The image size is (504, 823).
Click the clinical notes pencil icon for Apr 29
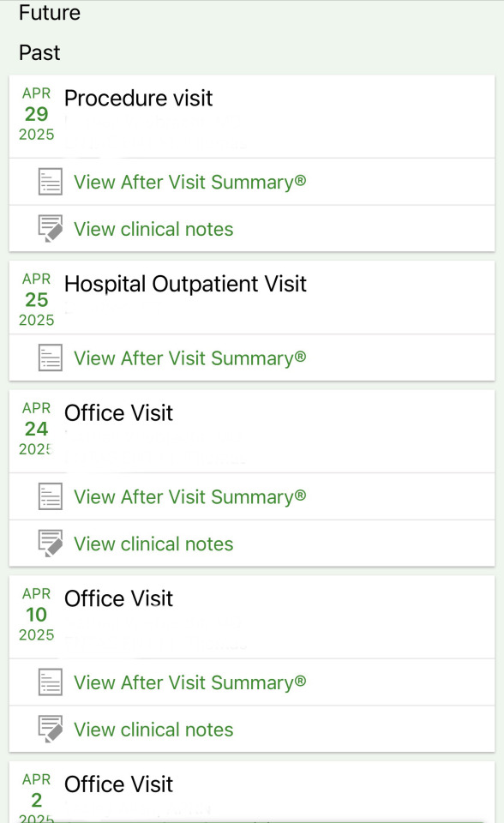pyautogui.click(x=51, y=228)
